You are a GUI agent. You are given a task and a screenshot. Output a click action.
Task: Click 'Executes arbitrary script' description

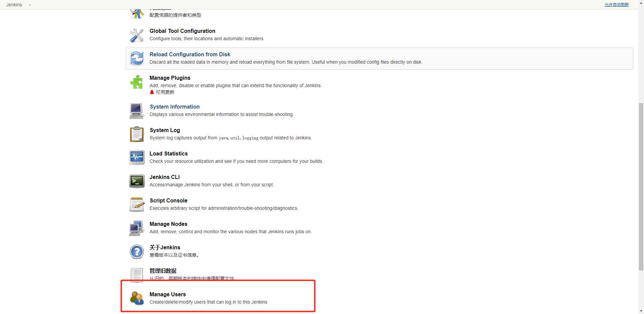pos(224,208)
